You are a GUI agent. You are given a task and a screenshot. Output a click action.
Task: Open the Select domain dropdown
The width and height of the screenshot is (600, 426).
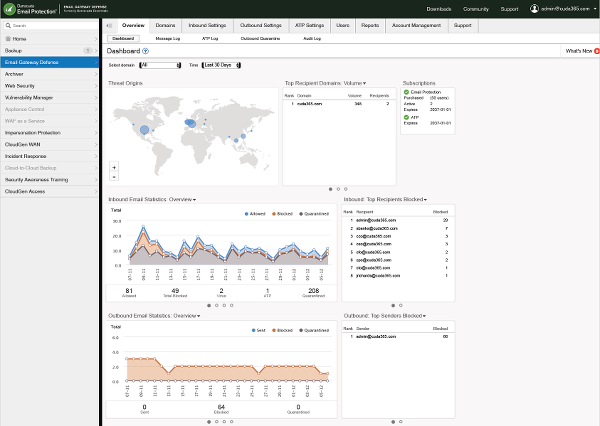click(160, 65)
